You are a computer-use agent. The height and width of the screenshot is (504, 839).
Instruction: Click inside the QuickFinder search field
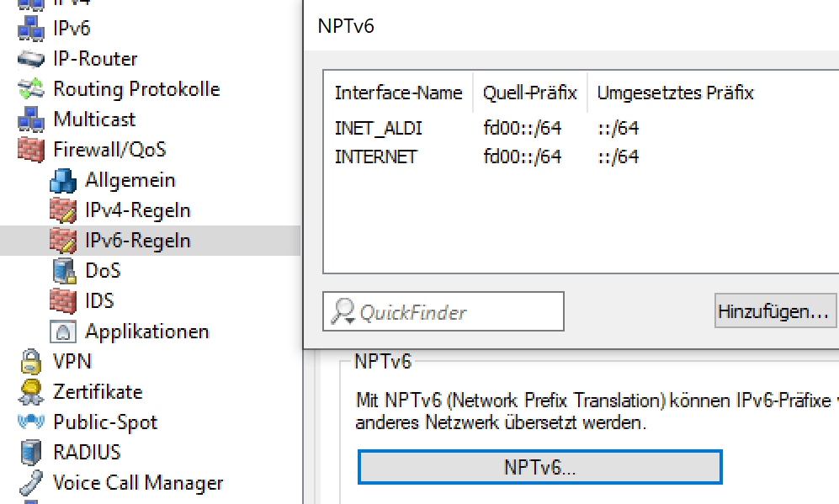pyautogui.click(x=443, y=310)
